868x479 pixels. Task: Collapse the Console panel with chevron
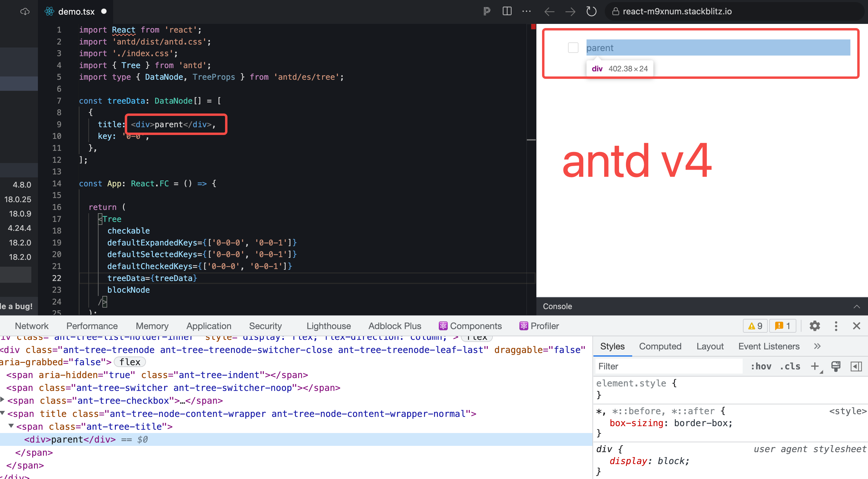pyautogui.click(x=857, y=306)
